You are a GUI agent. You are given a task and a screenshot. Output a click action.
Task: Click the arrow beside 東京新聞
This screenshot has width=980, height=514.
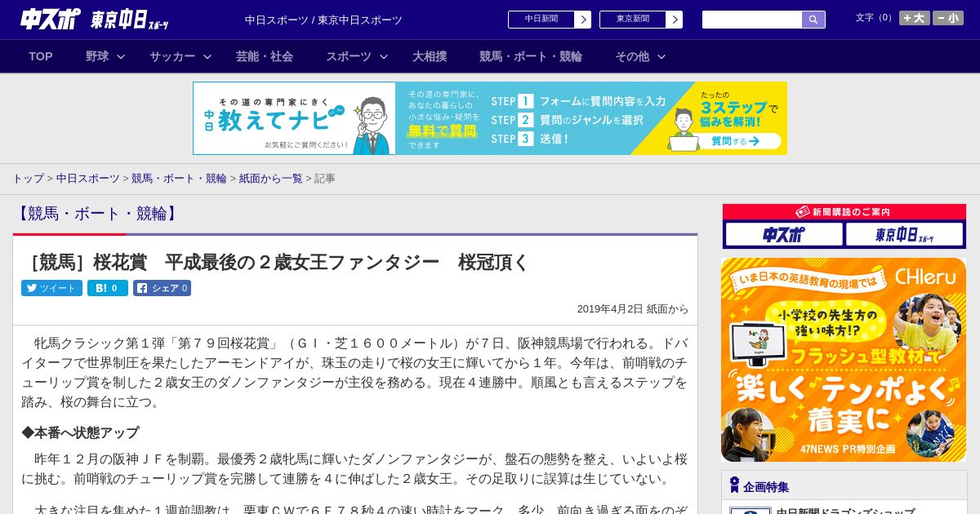coord(675,20)
